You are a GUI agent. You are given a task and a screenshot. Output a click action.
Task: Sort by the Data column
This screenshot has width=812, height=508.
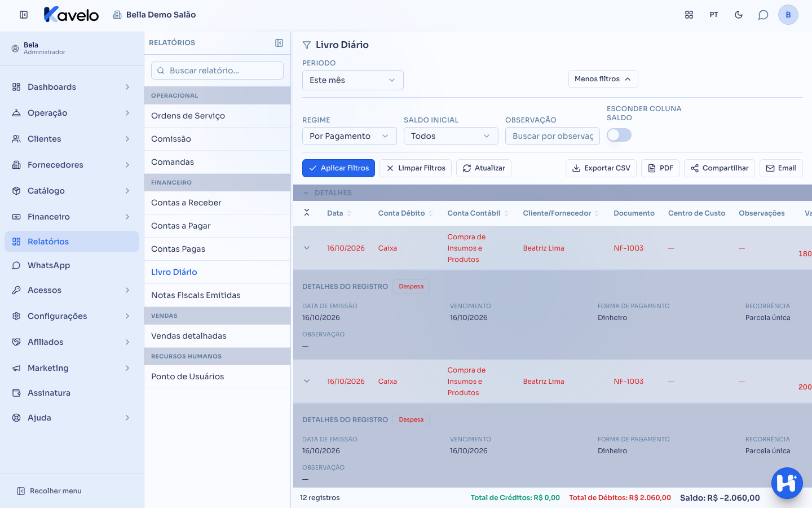tap(339, 213)
